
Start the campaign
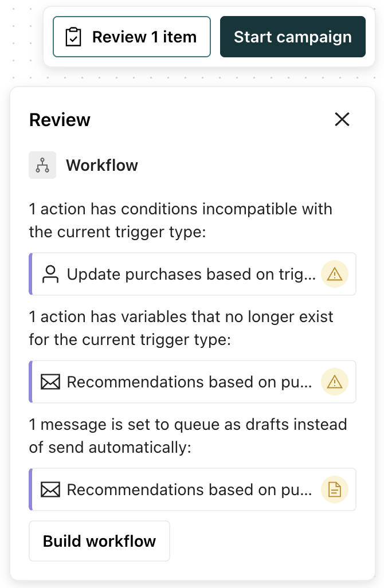[x=292, y=36]
